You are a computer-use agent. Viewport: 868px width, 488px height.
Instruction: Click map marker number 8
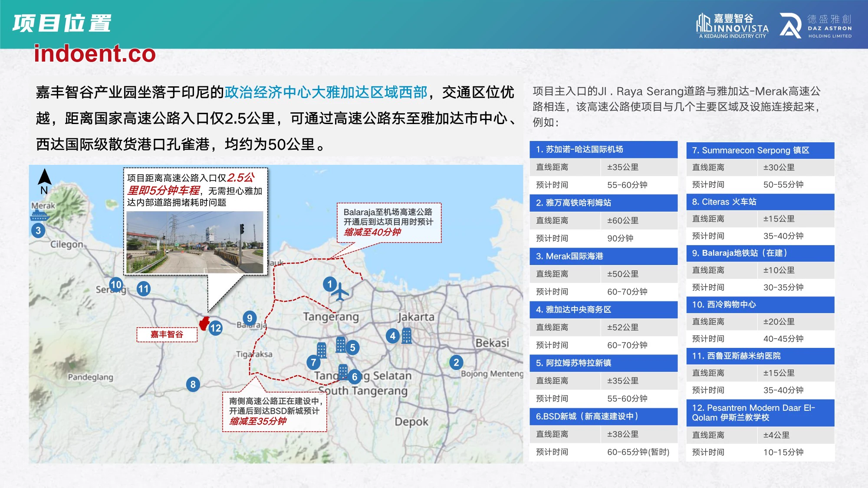coord(193,384)
